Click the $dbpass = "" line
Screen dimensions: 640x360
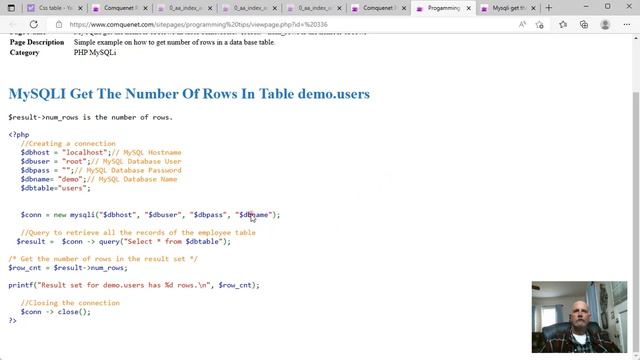tap(101, 170)
